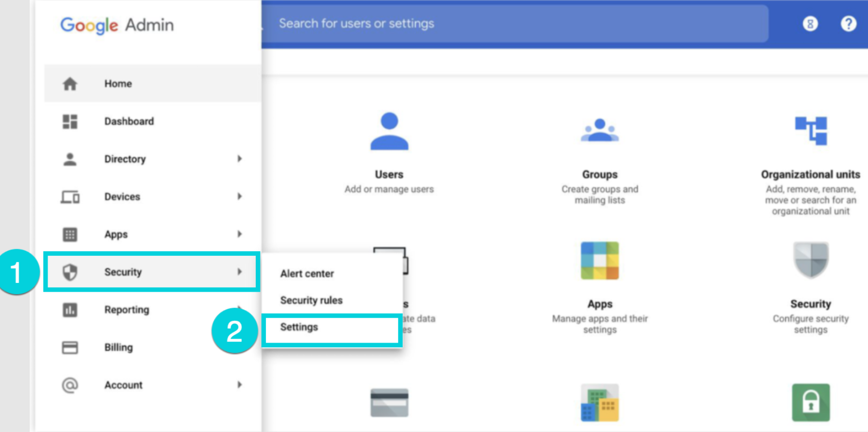Open the green padlock card icon

(811, 403)
